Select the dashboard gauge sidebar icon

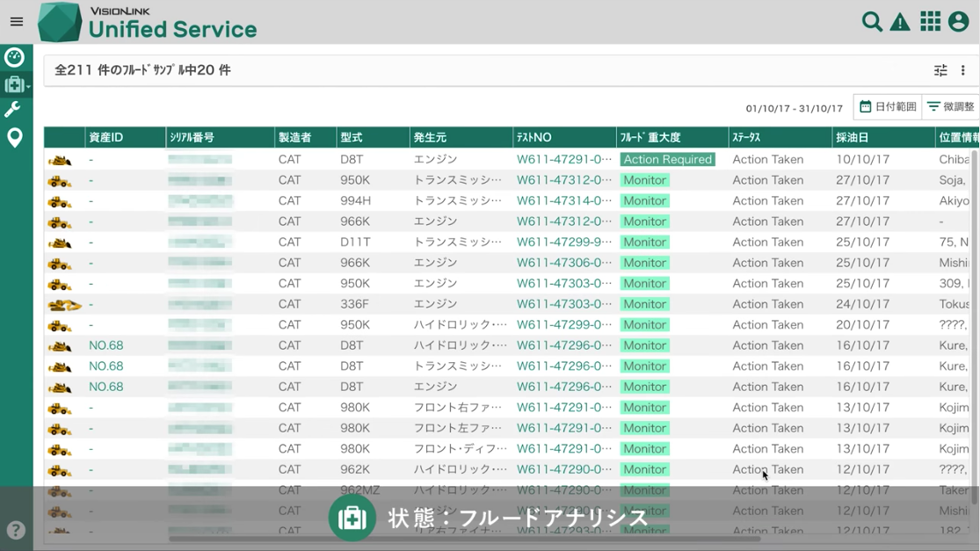click(15, 58)
